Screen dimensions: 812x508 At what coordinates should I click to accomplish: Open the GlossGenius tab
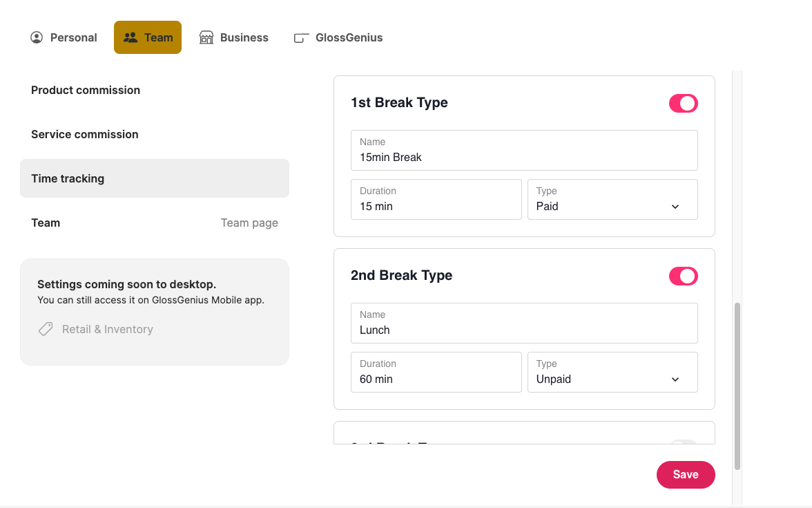point(338,37)
